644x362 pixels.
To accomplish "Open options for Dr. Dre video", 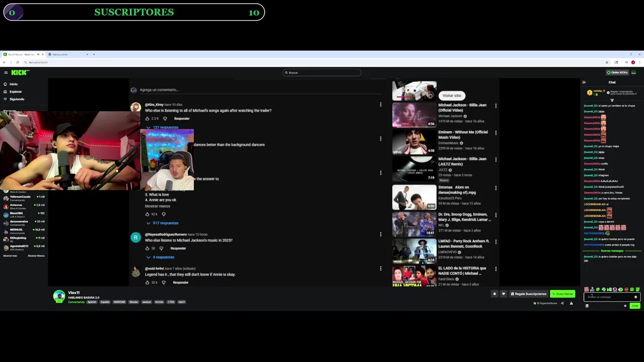I will (x=496, y=215).
